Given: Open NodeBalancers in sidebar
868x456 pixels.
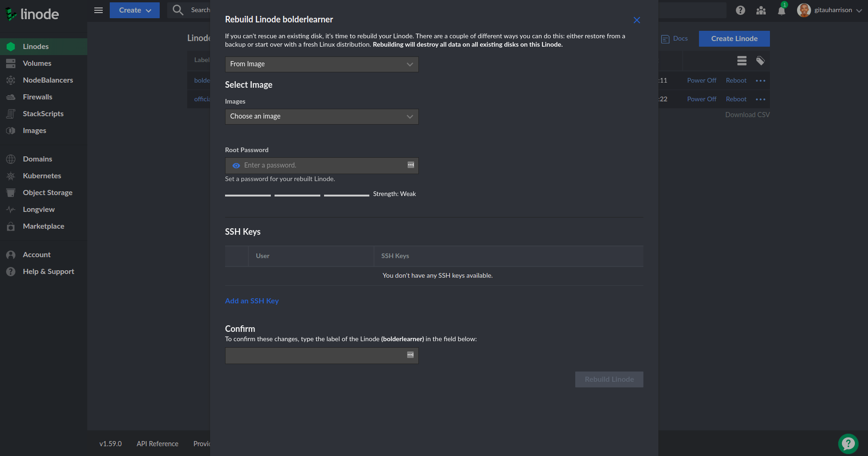Looking at the screenshot, I should click(43, 80).
